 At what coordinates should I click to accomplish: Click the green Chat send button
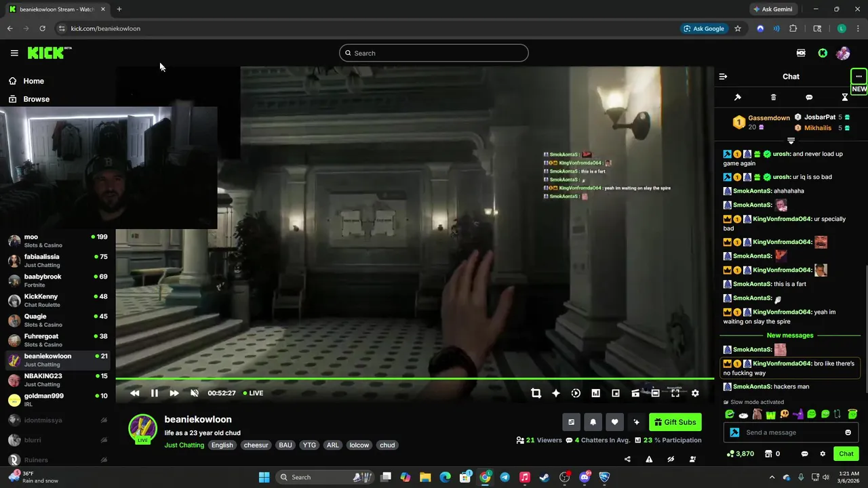coord(846,453)
